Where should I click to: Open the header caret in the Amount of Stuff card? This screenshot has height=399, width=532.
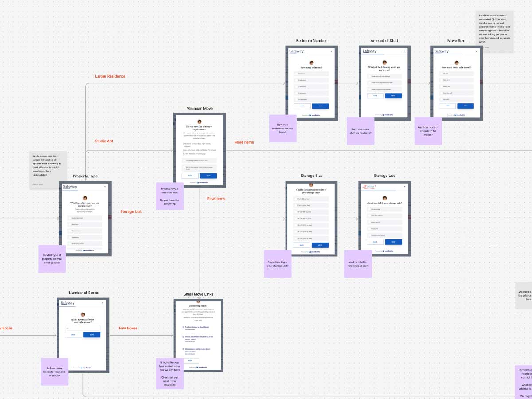coord(404,51)
